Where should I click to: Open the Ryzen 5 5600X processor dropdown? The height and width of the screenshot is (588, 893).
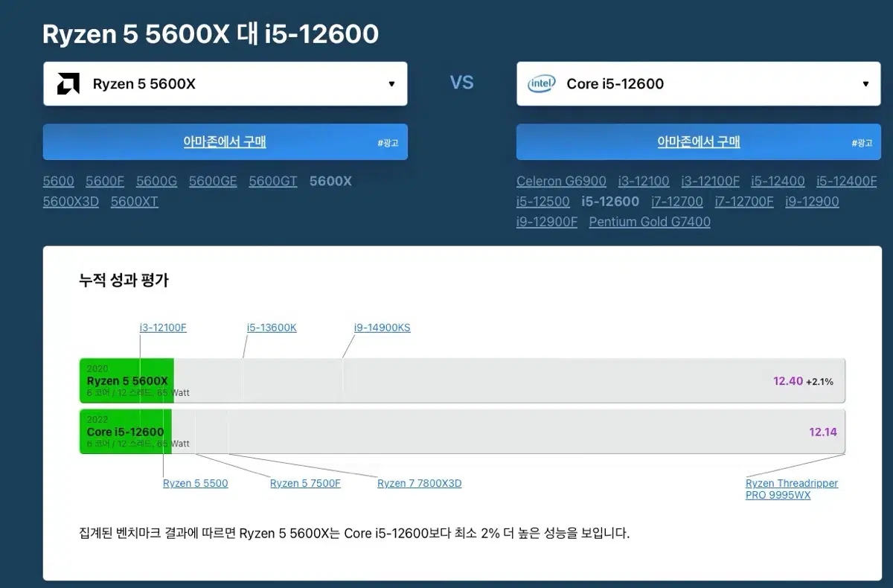(225, 83)
